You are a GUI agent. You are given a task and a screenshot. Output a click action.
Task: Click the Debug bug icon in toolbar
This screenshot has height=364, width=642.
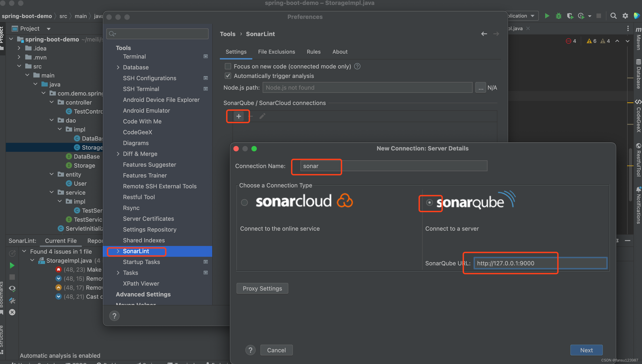pyautogui.click(x=558, y=16)
